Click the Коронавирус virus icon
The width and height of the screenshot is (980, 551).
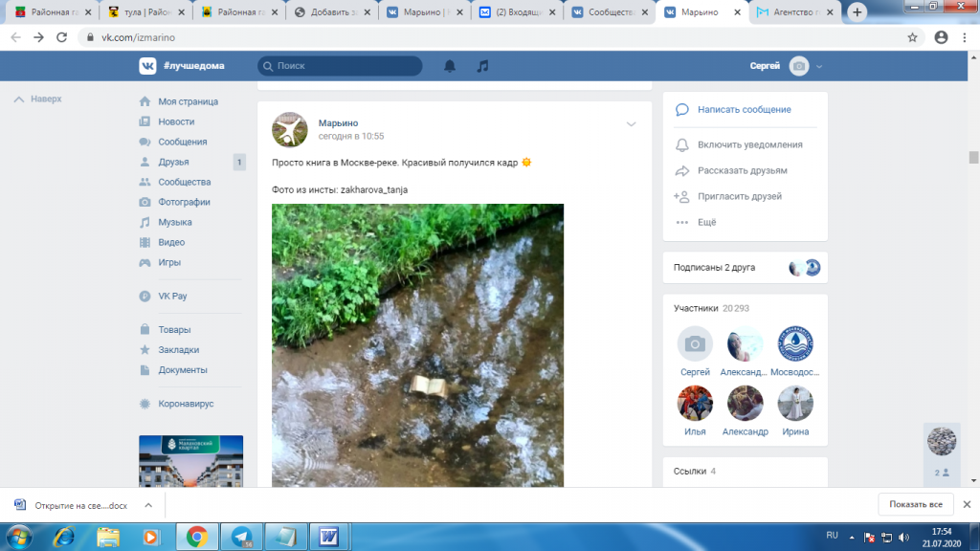tap(145, 404)
